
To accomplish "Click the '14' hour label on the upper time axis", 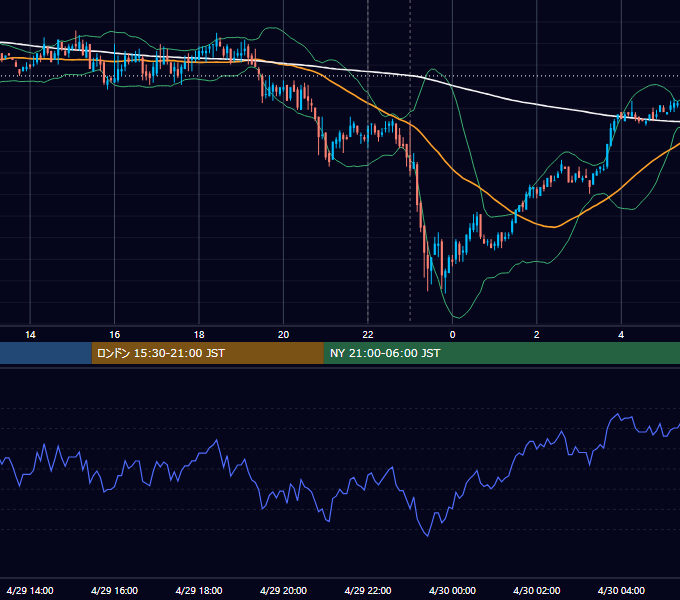I will [x=30, y=335].
